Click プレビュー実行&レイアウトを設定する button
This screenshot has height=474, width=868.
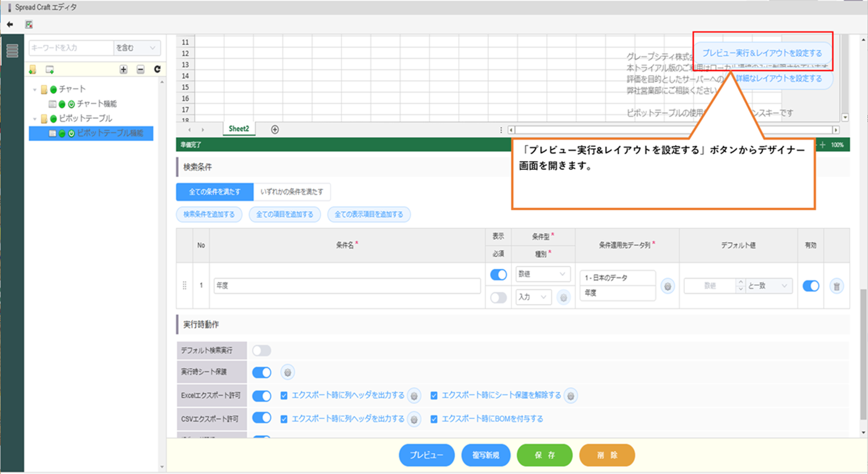[762, 53]
